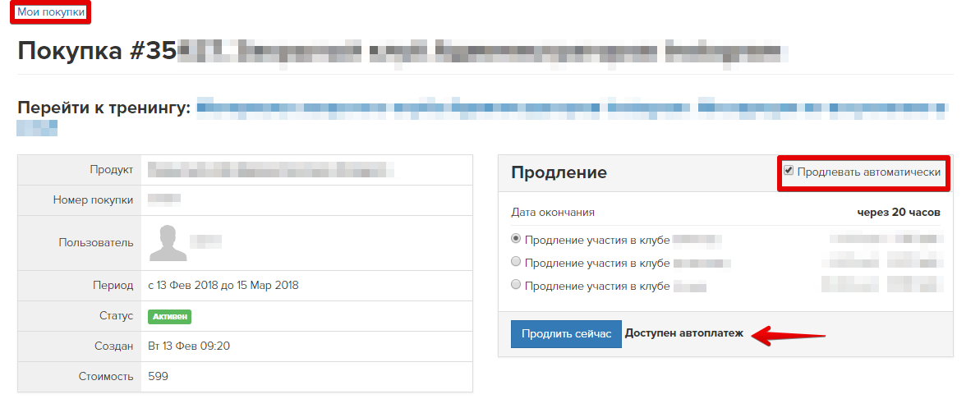Open the Мои покупки breadcrumb link
Screen dimensions: 980x399
pos(51,11)
